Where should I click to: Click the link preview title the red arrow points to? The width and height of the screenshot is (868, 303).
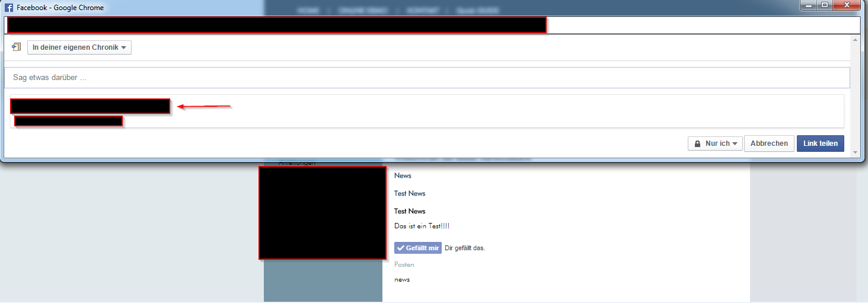90,106
